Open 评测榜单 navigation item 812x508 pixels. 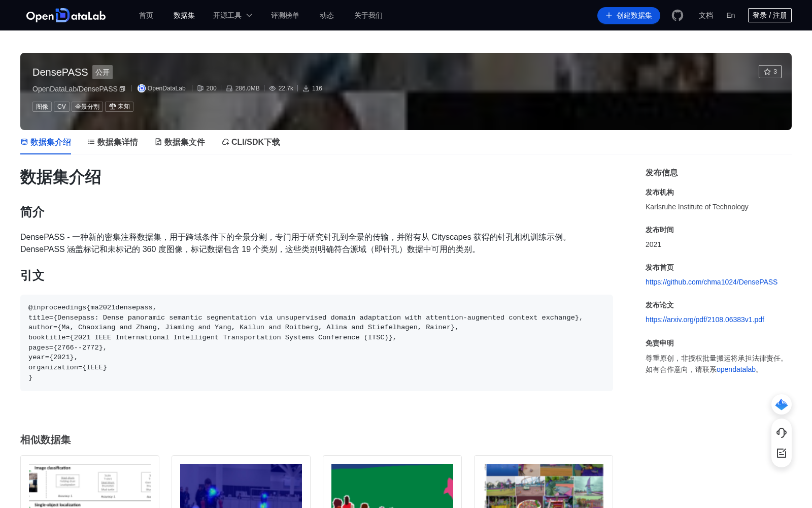click(x=285, y=15)
